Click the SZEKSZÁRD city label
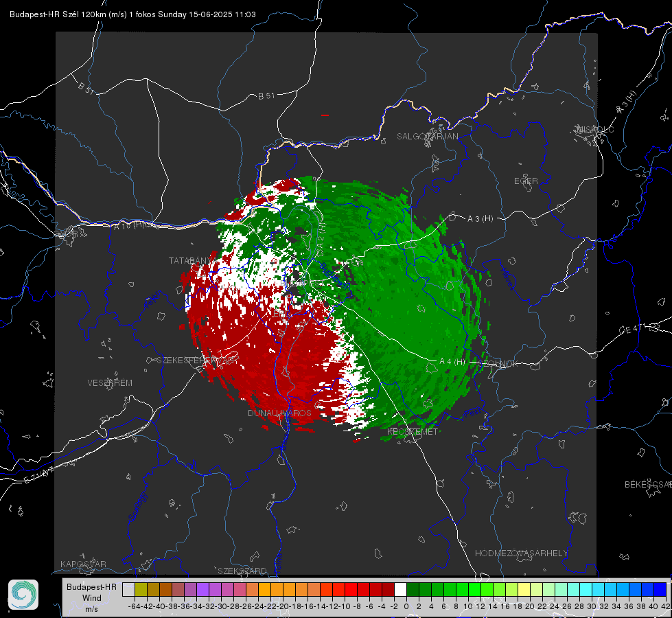Screen dimensions: 672x618 click(242, 571)
